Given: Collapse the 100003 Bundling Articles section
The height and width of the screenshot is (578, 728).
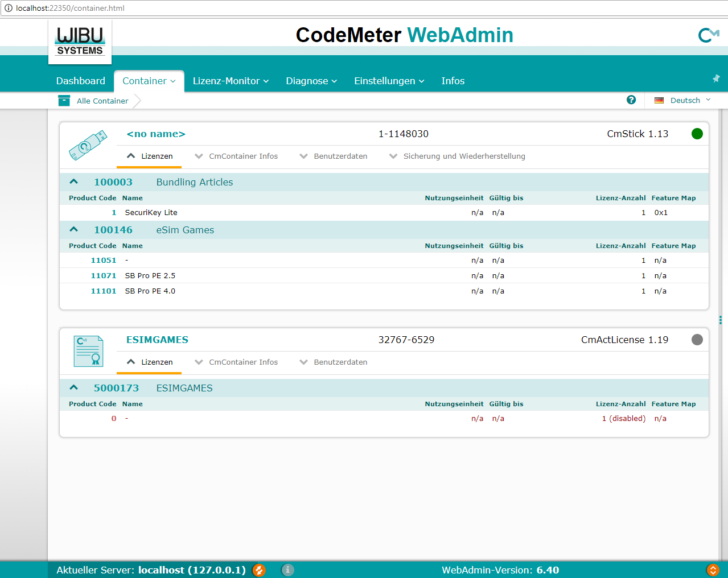Looking at the screenshot, I should coord(73,182).
